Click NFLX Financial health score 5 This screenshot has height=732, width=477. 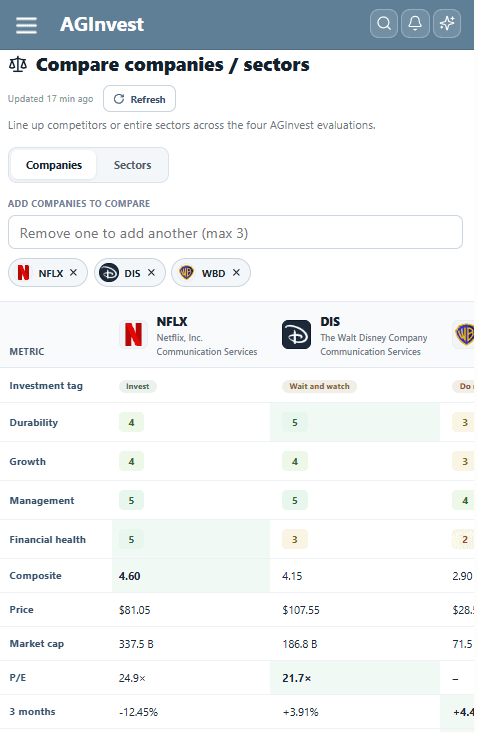coord(131,540)
